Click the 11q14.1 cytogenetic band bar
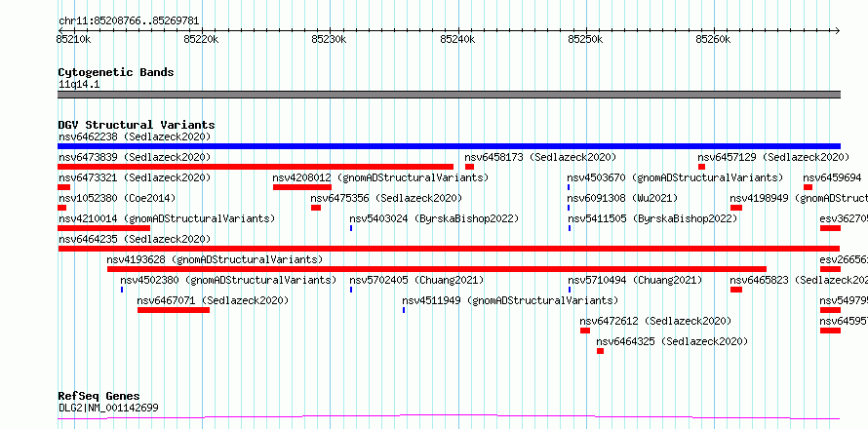The height and width of the screenshot is (429, 868). click(449, 95)
